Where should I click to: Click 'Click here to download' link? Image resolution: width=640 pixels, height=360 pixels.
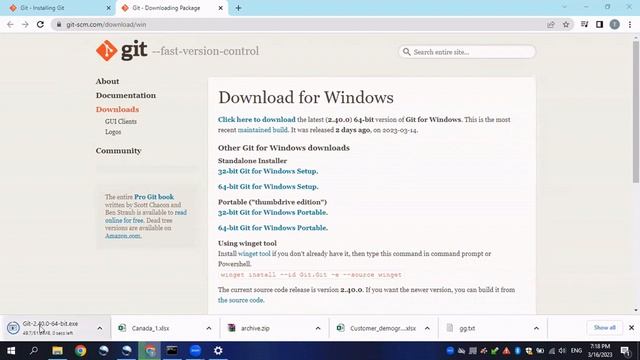[256, 120]
